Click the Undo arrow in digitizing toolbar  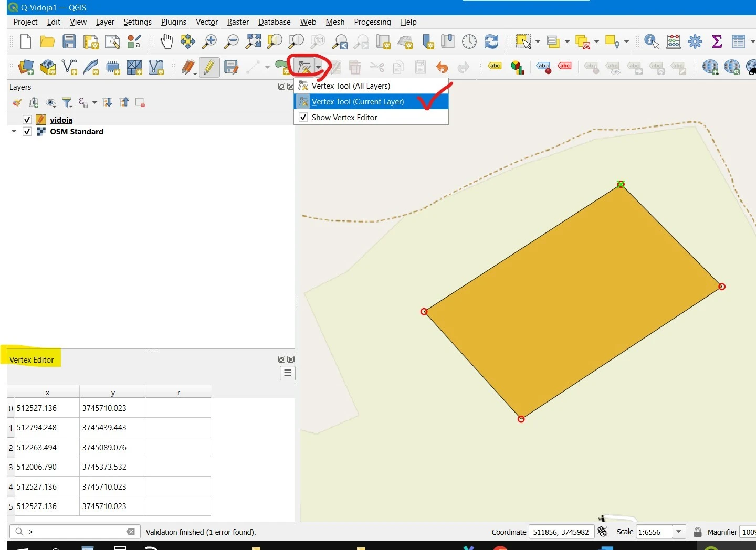tap(442, 67)
